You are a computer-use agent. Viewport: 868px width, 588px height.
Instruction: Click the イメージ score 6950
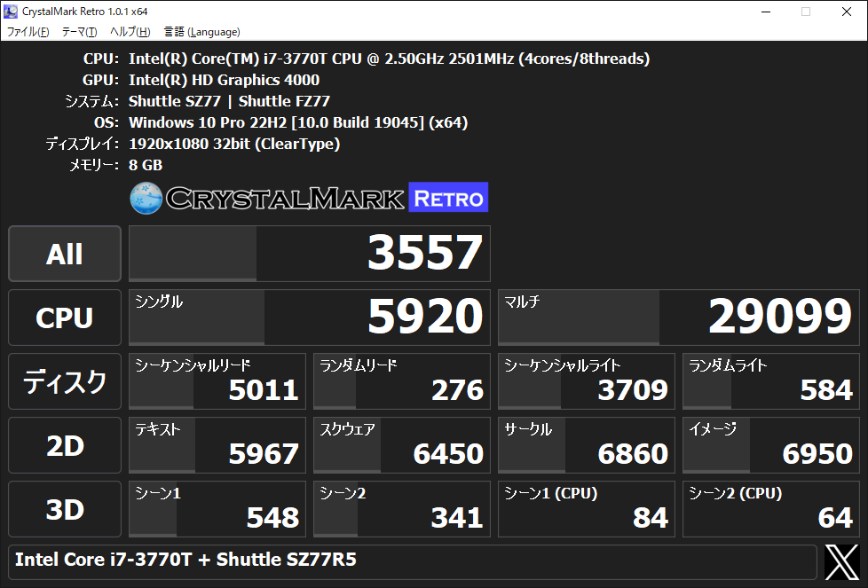(x=771, y=445)
